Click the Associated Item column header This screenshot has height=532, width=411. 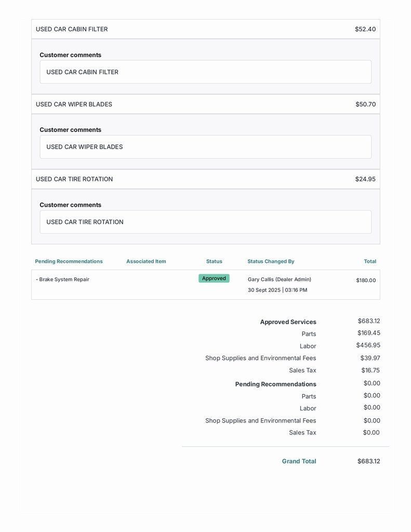tap(146, 261)
